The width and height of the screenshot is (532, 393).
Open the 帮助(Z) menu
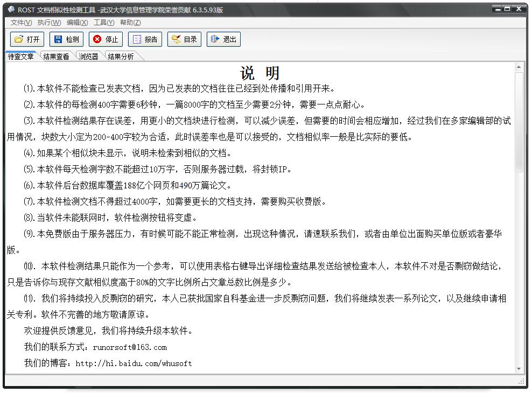(x=130, y=23)
